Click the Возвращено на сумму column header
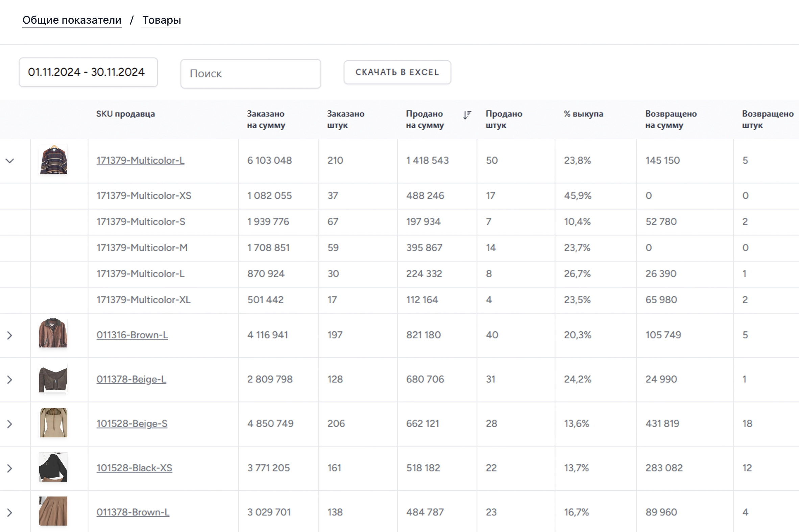The image size is (799, 532). click(671, 119)
